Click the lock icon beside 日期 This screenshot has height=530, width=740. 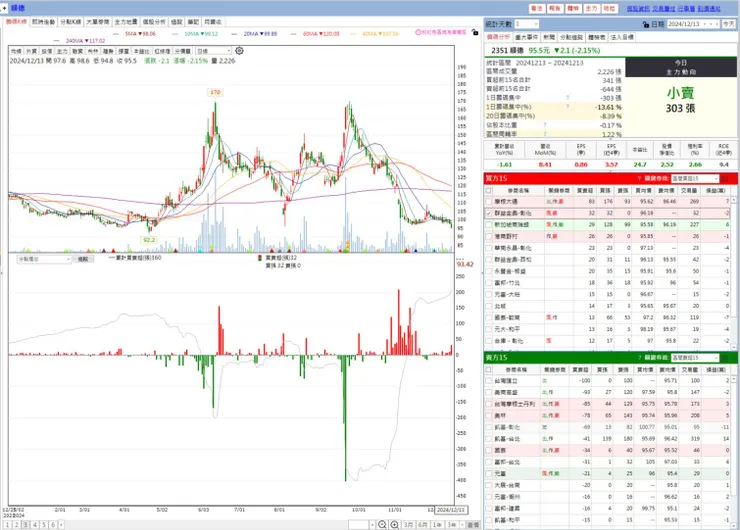click(x=646, y=24)
